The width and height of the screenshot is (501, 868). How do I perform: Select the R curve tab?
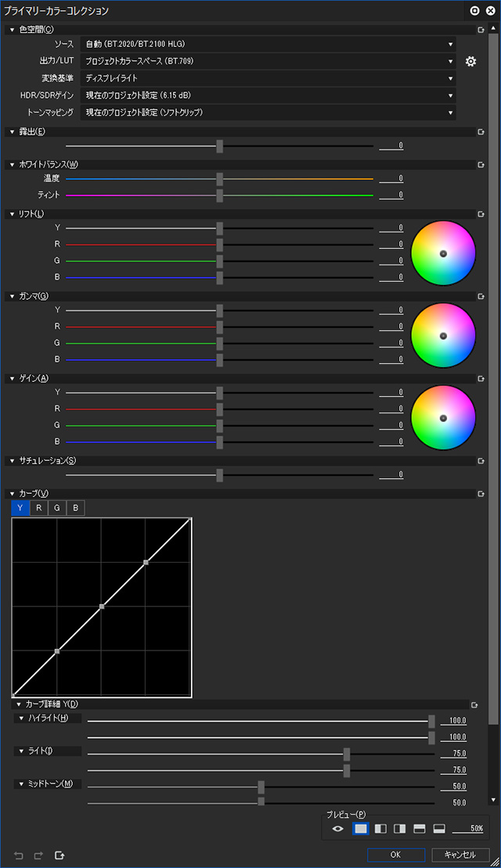coord(39,508)
